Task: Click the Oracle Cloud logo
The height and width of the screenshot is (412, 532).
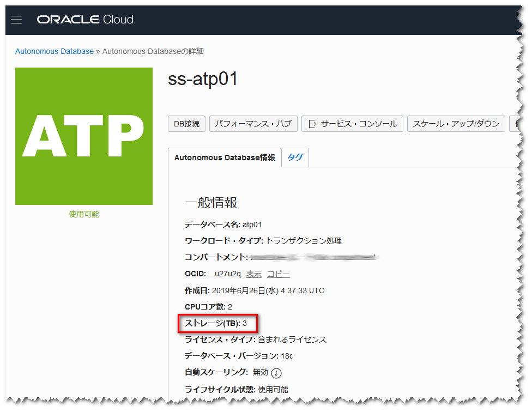Action: (85, 19)
